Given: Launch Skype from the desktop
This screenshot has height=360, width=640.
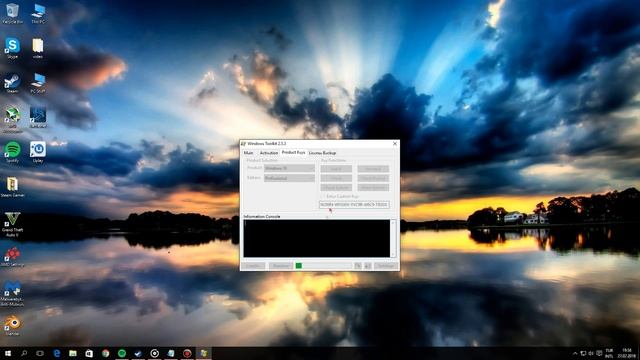Looking at the screenshot, I should tap(12, 48).
